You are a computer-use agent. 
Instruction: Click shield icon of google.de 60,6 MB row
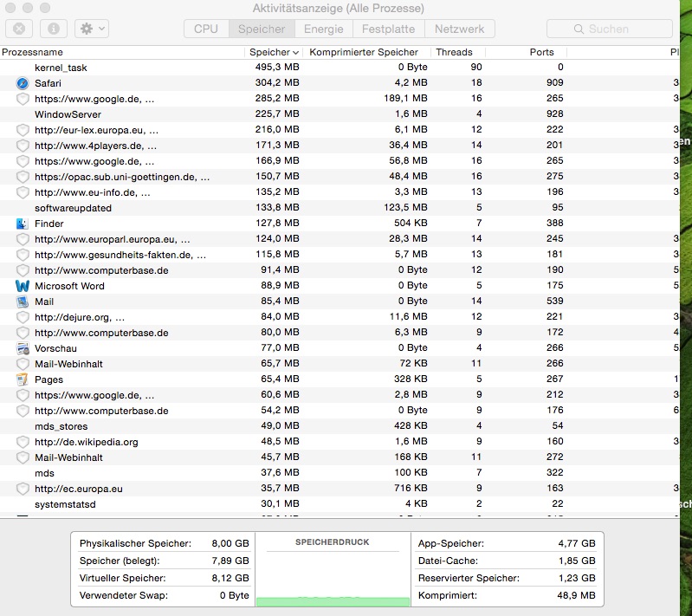pos(23,395)
